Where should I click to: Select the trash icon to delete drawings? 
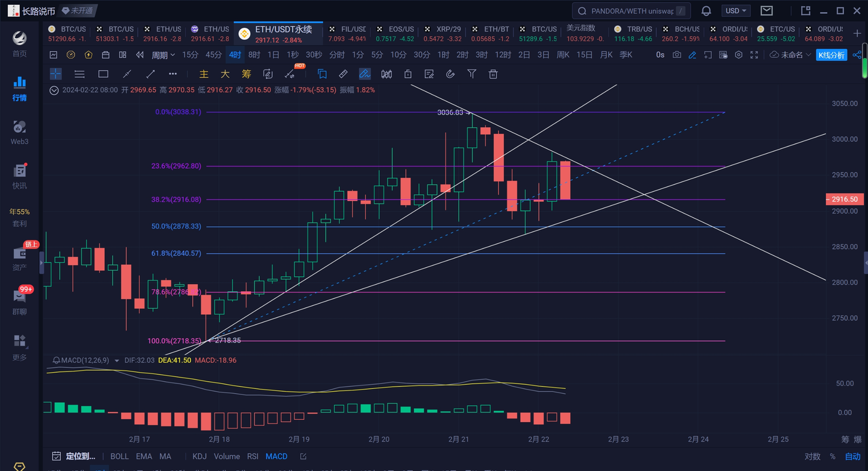[x=493, y=74]
